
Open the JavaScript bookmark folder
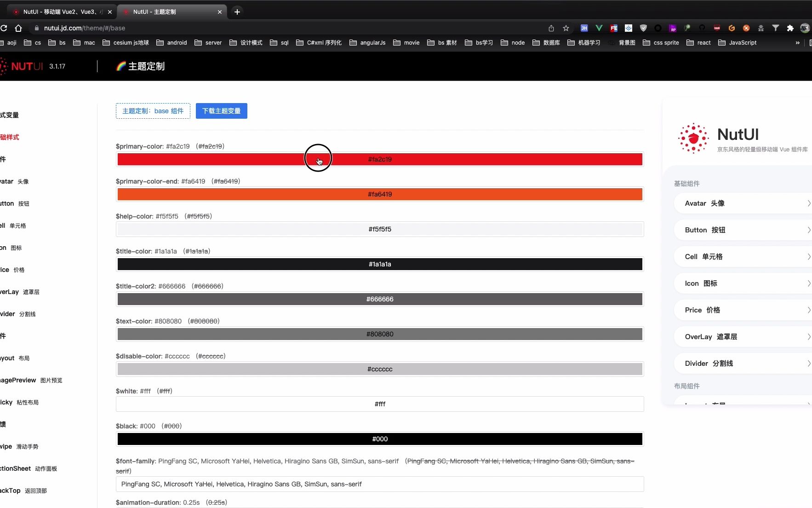737,43
